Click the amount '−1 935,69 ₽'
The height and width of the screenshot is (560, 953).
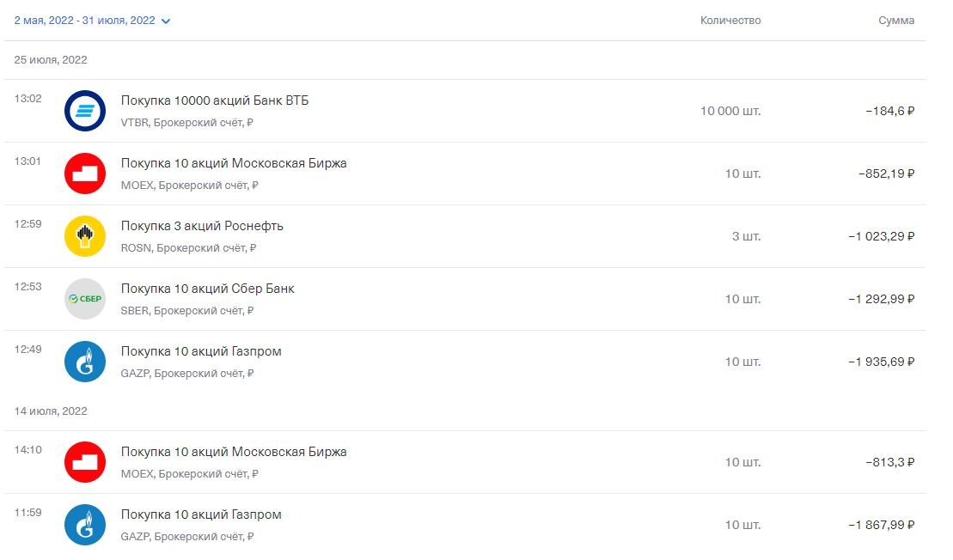coord(882,362)
